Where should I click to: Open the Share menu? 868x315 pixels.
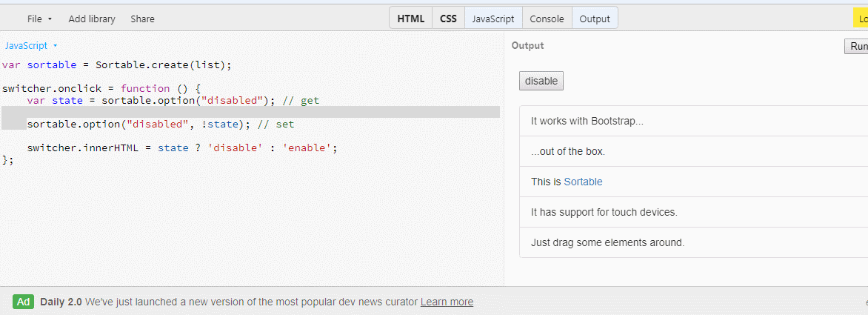pos(142,19)
